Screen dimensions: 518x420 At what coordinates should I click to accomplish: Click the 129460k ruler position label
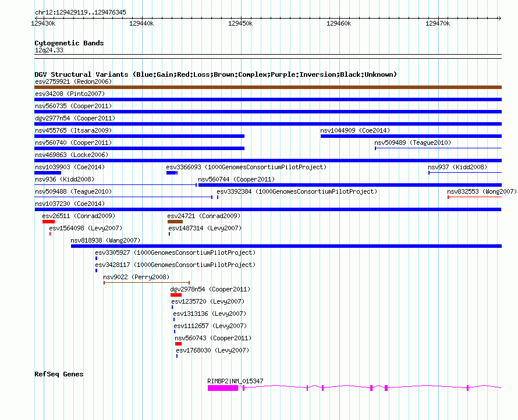[x=339, y=23]
